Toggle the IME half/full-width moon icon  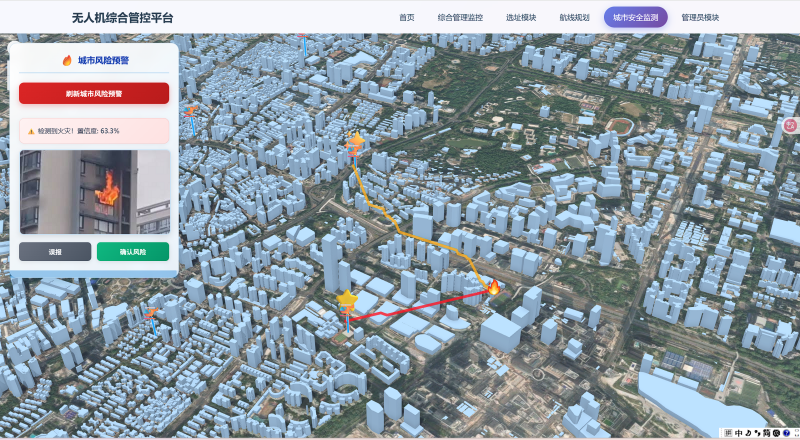coord(748,433)
